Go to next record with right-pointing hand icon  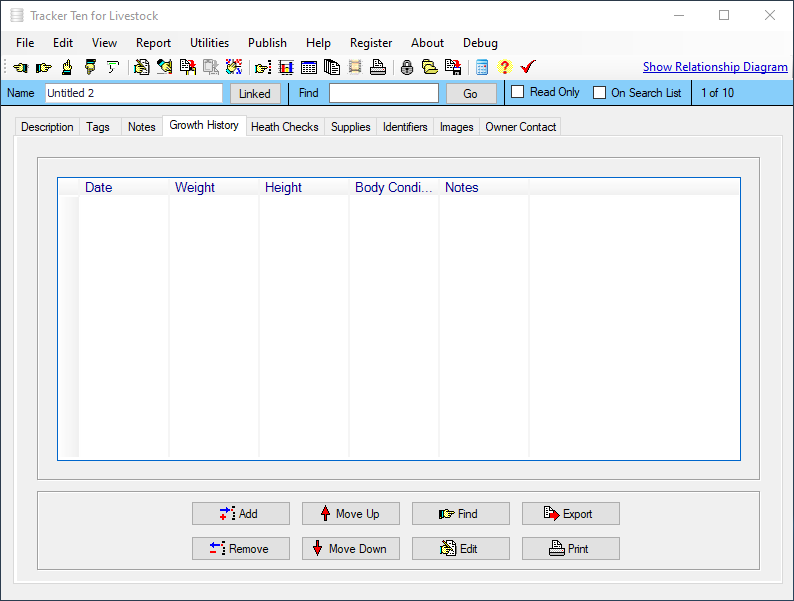point(44,67)
